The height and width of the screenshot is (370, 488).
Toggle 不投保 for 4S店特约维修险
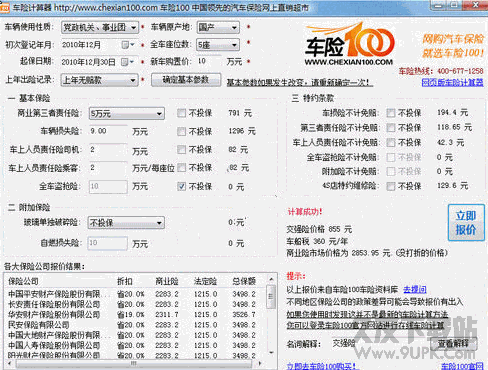pyautogui.click(x=391, y=186)
